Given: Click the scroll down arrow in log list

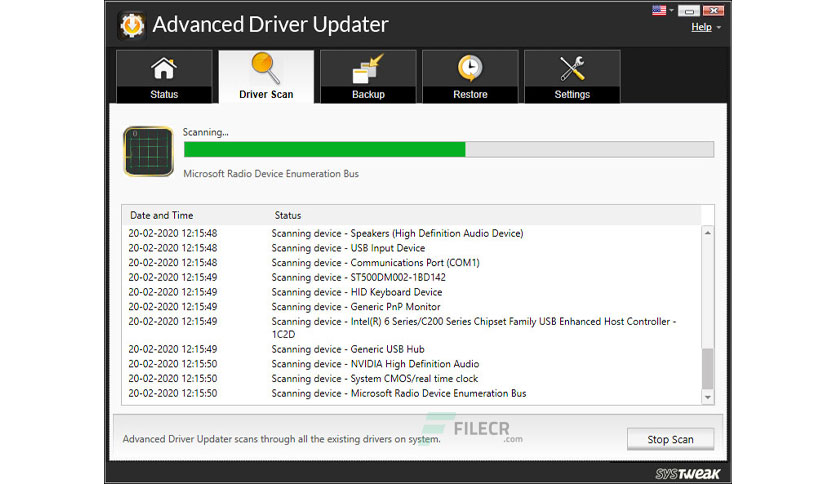Looking at the screenshot, I should 708,397.
